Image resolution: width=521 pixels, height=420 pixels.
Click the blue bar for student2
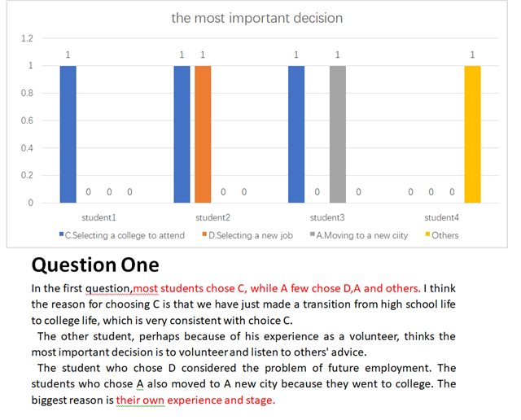pos(182,134)
